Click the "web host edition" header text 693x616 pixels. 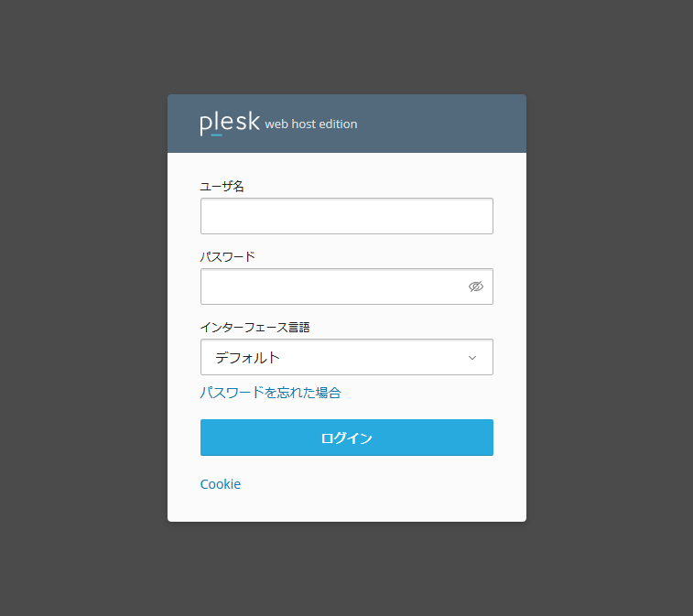[311, 124]
